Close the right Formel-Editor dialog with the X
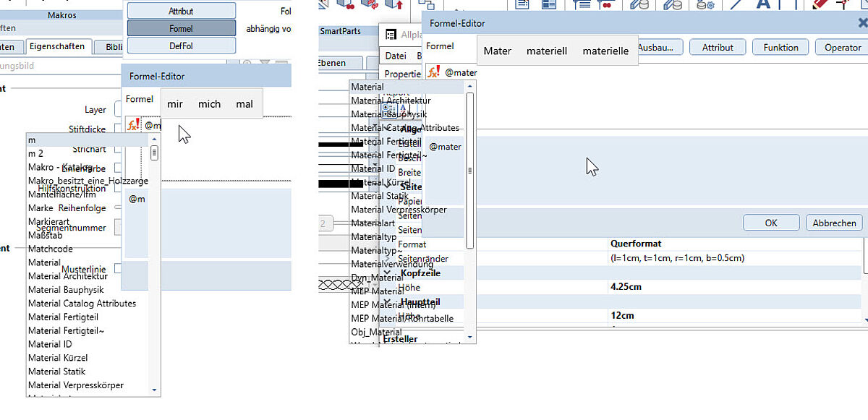 [x=862, y=23]
